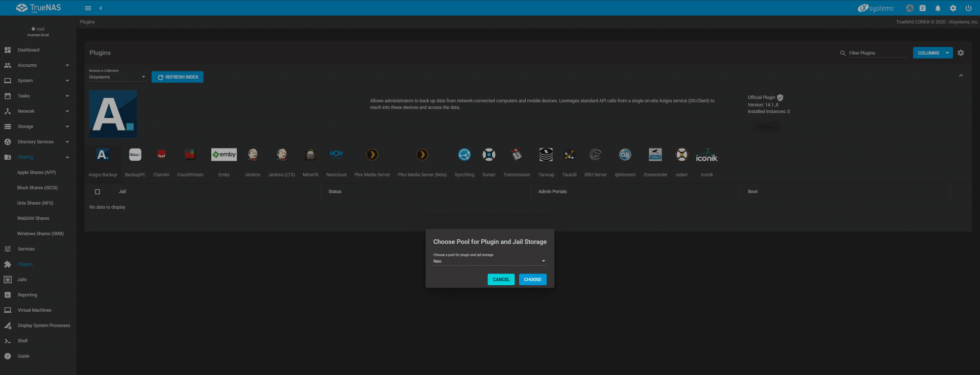Select the Transmission plugin icon
980x375 pixels.
tap(517, 155)
